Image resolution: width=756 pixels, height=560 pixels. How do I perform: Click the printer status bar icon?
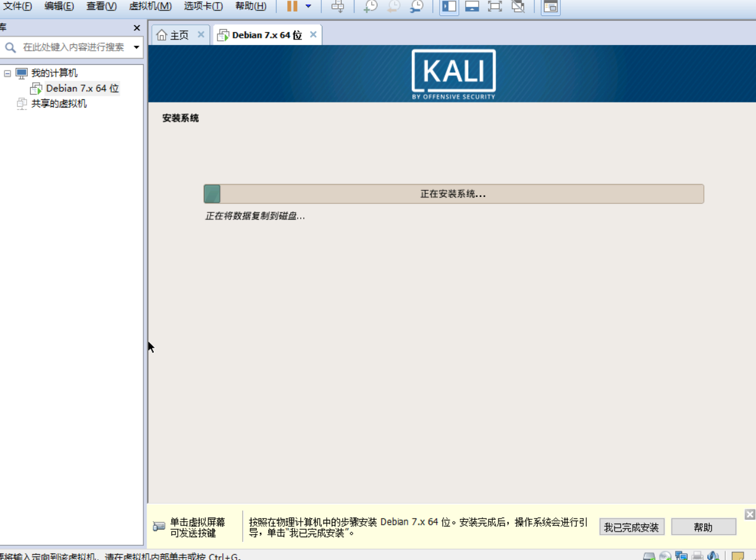tap(697, 556)
